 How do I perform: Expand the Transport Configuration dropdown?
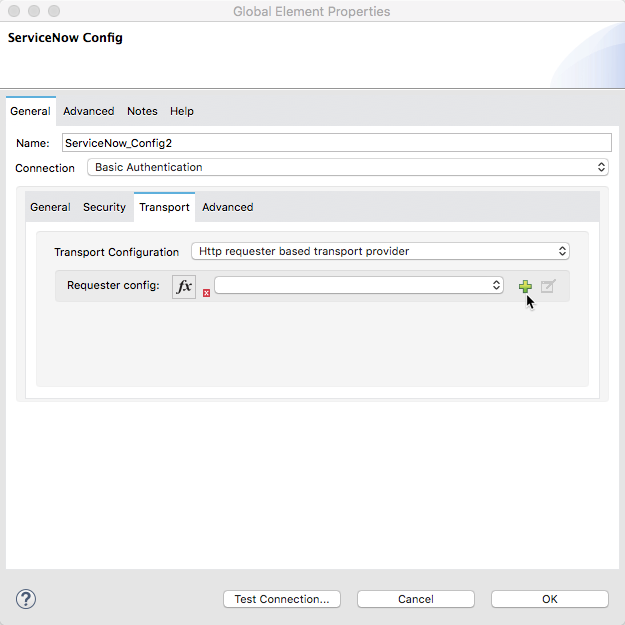pos(380,252)
